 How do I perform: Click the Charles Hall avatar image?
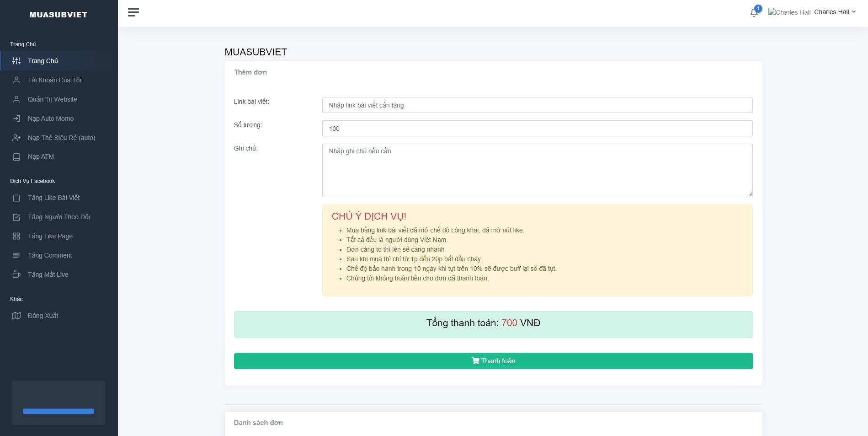pyautogui.click(x=789, y=12)
